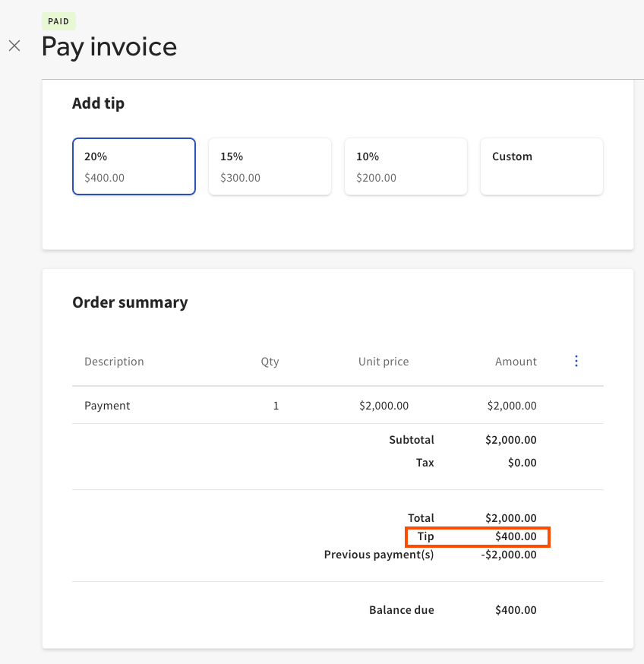Image resolution: width=644 pixels, height=664 pixels.
Task: Click the PAID status badge
Action: click(58, 21)
